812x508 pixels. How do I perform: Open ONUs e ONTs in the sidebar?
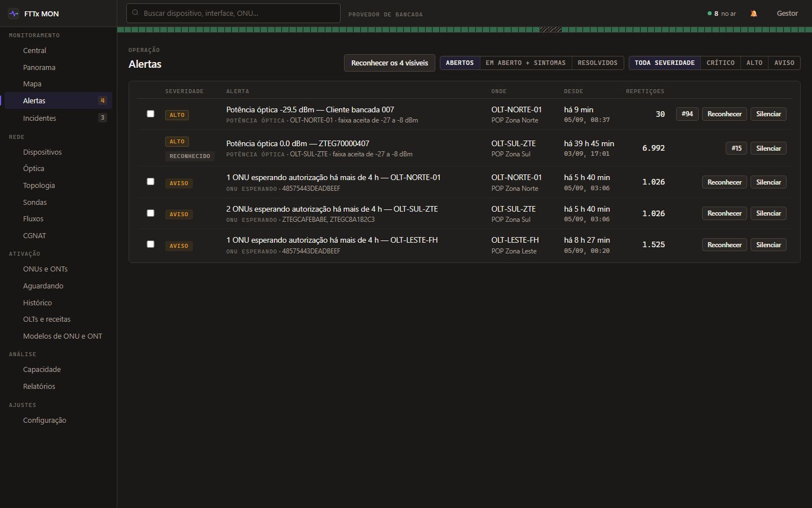tap(58, 269)
